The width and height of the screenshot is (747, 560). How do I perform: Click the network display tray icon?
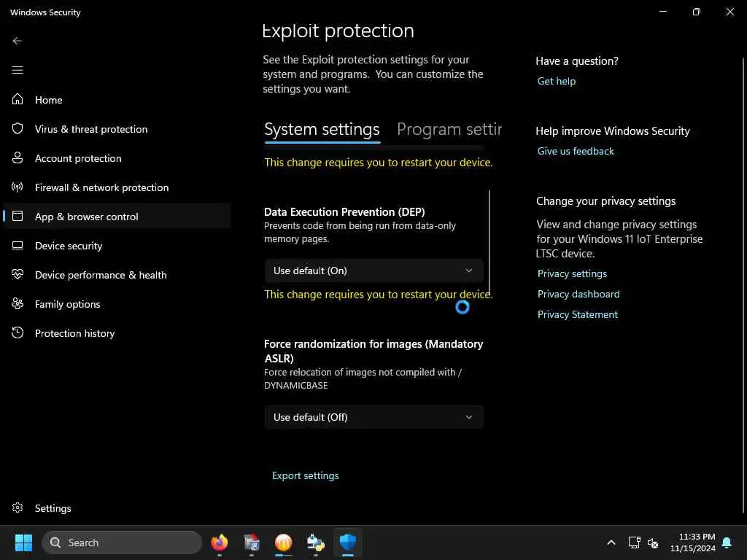(x=634, y=542)
